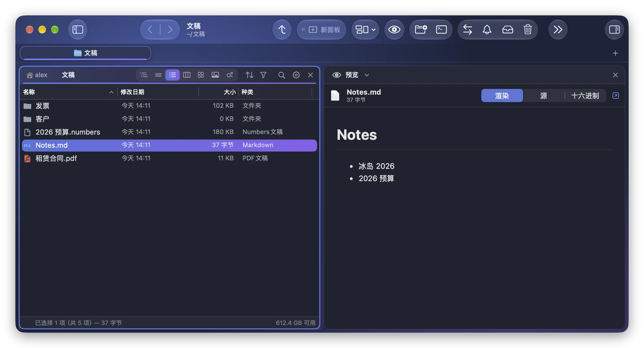Sort by 名称 column header
Image resolution: width=644 pixels, height=348 pixels.
pyautogui.click(x=68, y=92)
